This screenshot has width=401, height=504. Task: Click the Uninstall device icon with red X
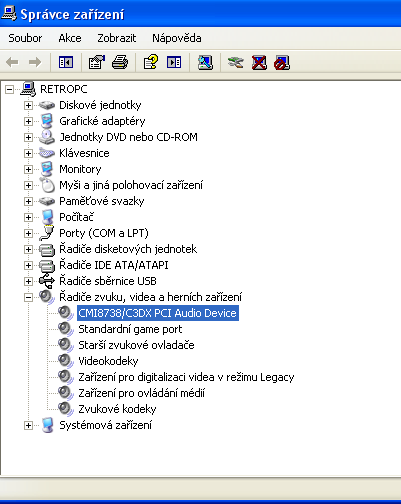point(259,62)
